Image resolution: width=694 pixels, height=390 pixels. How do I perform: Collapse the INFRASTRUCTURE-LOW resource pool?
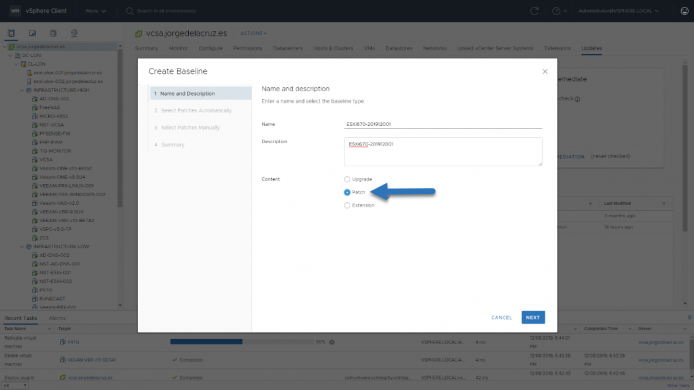(x=22, y=247)
